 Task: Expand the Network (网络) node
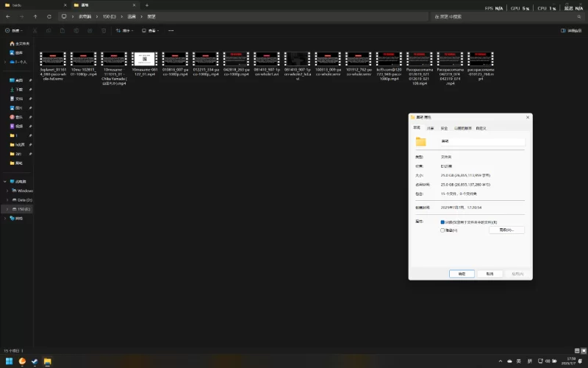(5, 218)
